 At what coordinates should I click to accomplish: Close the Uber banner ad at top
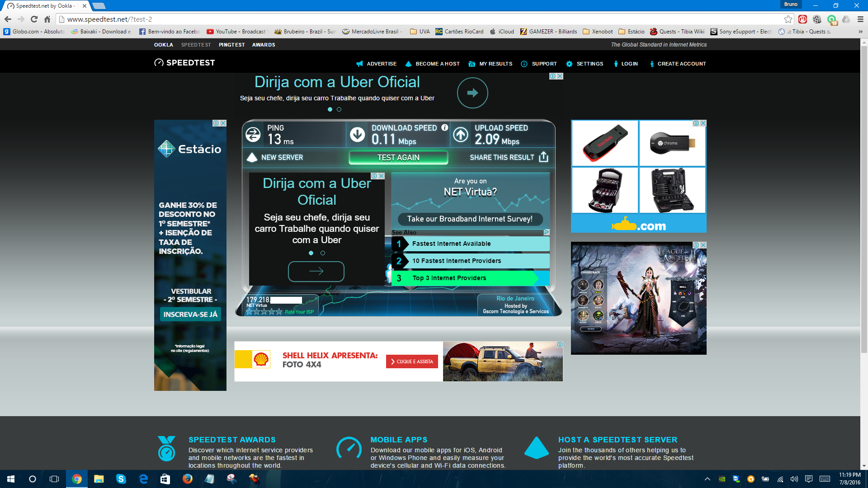click(560, 76)
